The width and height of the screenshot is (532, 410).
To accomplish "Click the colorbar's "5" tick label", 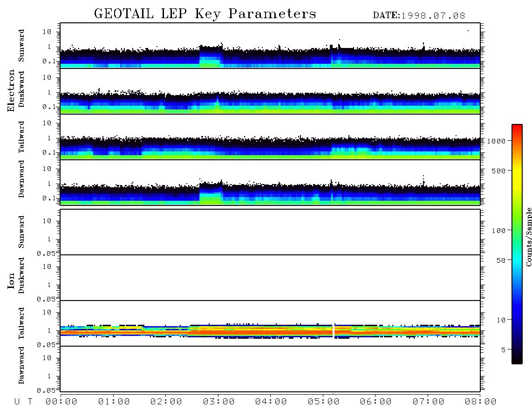I will [503, 349].
